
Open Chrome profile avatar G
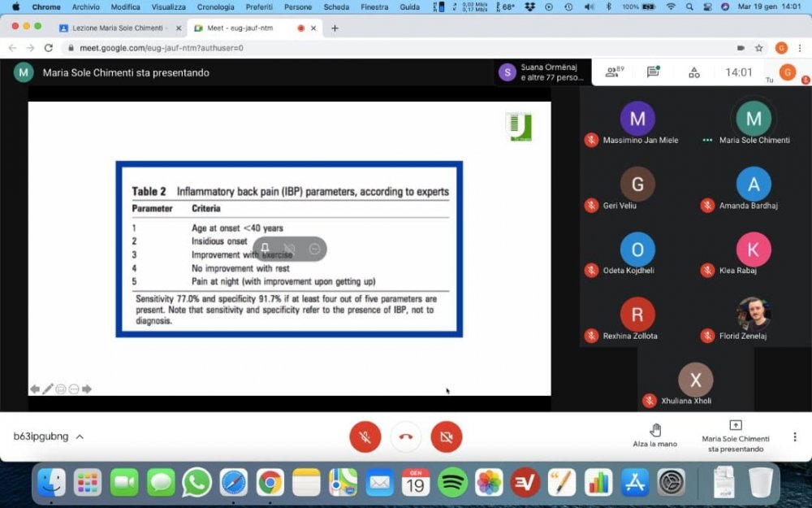coord(781,48)
